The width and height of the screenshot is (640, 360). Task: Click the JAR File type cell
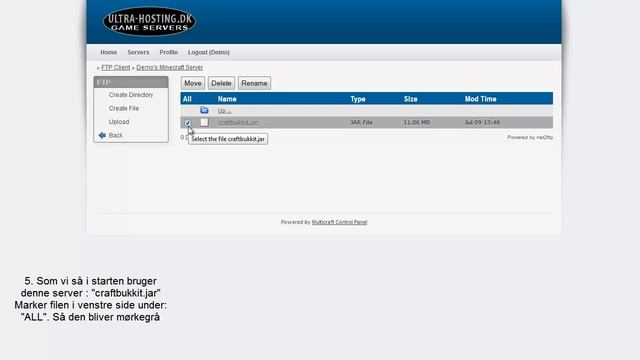pyautogui.click(x=361, y=122)
